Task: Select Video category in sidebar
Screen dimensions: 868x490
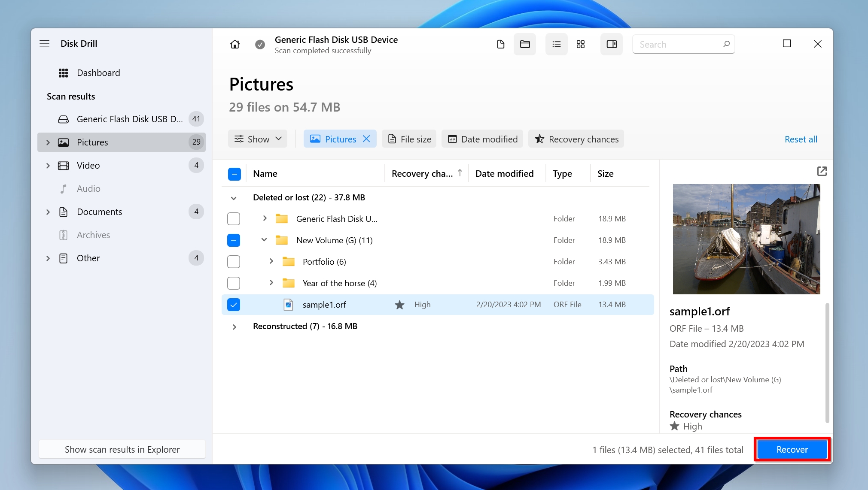Action: [88, 165]
